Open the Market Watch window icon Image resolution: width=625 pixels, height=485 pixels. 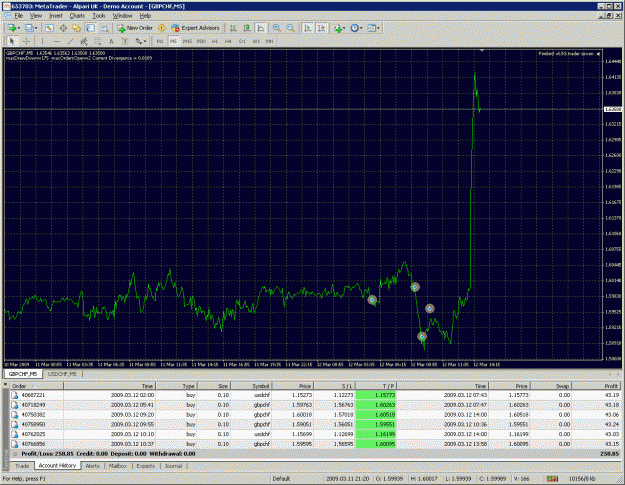click(x=49, y=28)
